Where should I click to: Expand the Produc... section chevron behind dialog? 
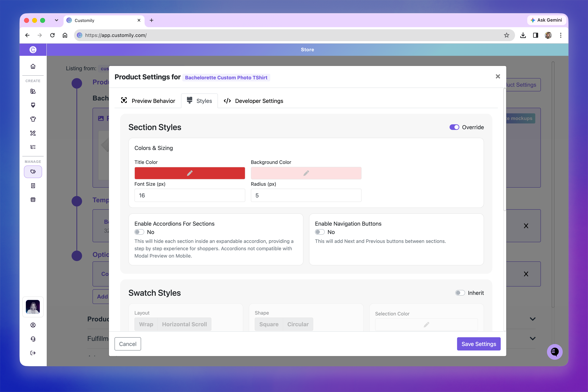(x=533, y=319)
